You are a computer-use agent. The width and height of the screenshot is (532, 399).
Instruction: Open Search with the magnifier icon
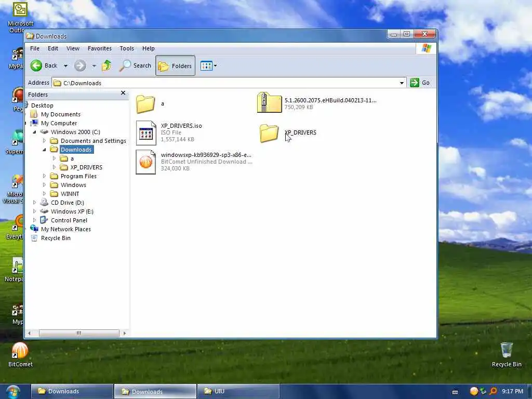point(135,65)
